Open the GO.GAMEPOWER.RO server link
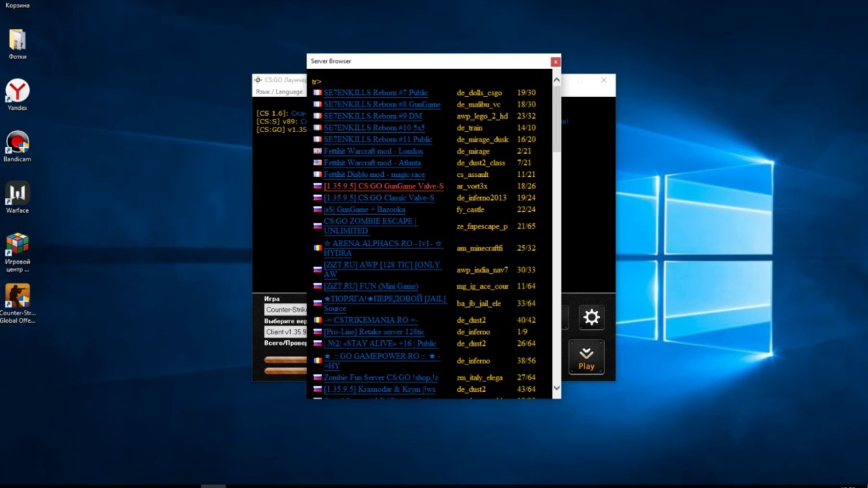Screen dimensions: 868x488 [x=382, y=361]
